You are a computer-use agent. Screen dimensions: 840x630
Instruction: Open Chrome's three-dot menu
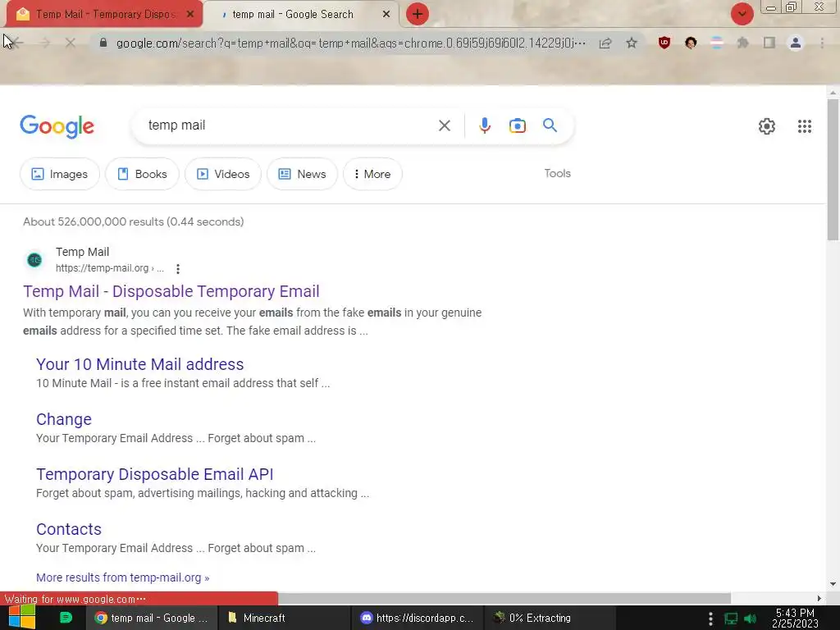822,43
